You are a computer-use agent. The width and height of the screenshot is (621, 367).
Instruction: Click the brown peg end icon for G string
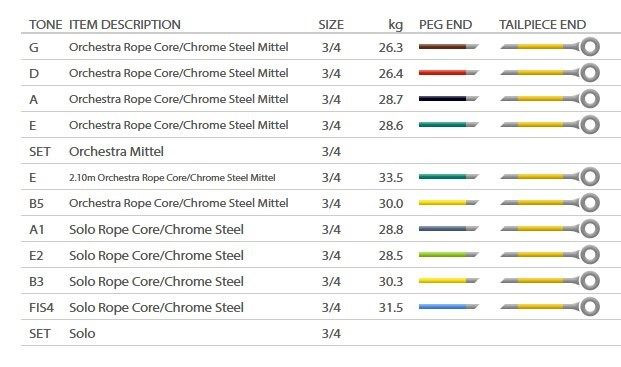[449, 47]
